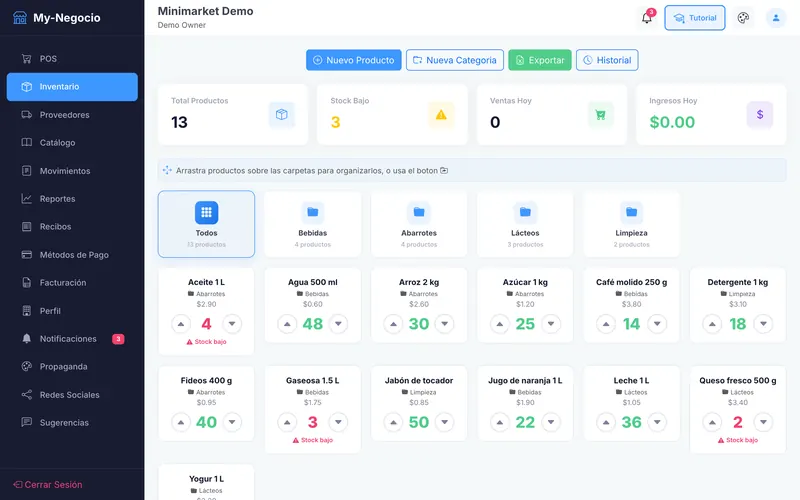Open the Lácteos category folder
This screenshot has width=800, height=500.
pyautogui.click(x=525, y=224)
